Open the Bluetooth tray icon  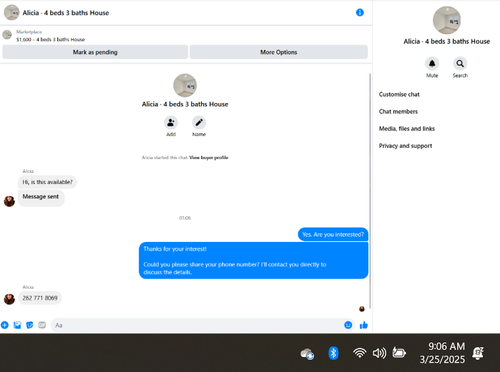(333, 353)
